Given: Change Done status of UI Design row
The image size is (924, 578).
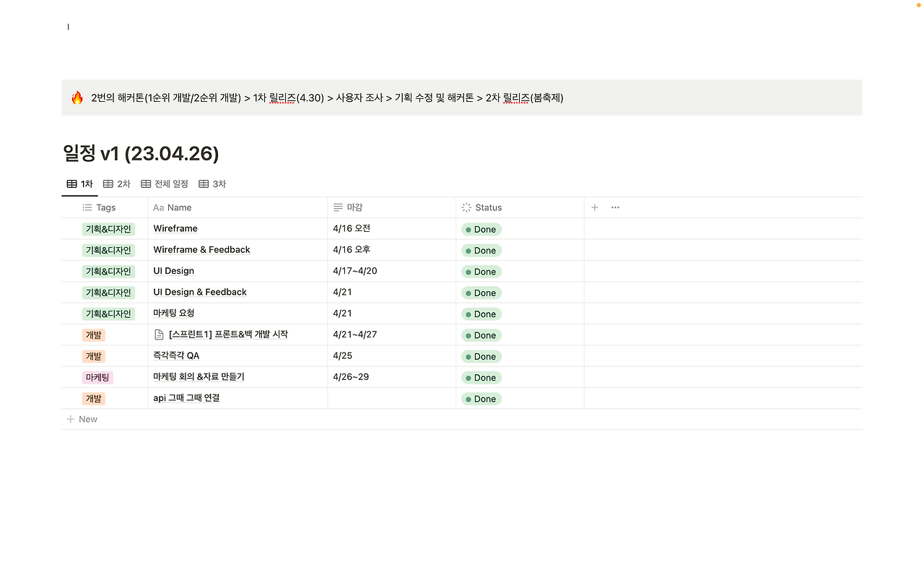Looking at the screenshot, I should pos(481,272).
